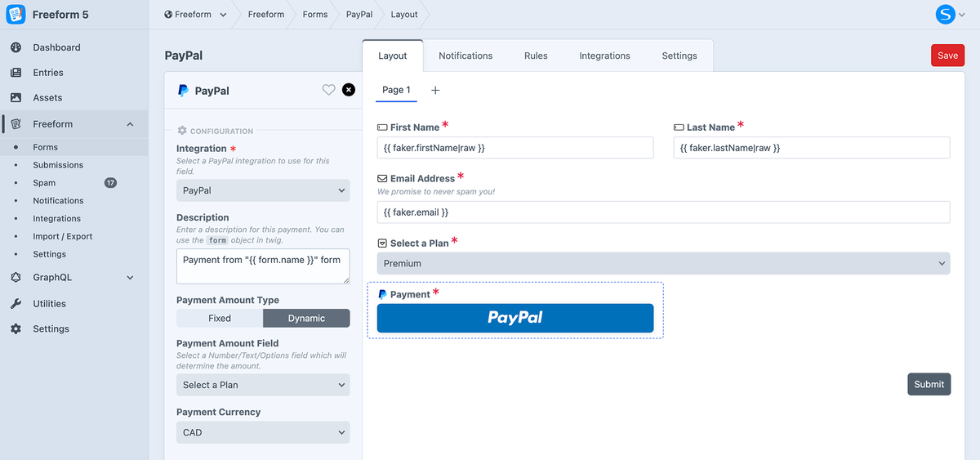Open Assets via its sidebar icon

pyautogui.click(x=16, y=97)
